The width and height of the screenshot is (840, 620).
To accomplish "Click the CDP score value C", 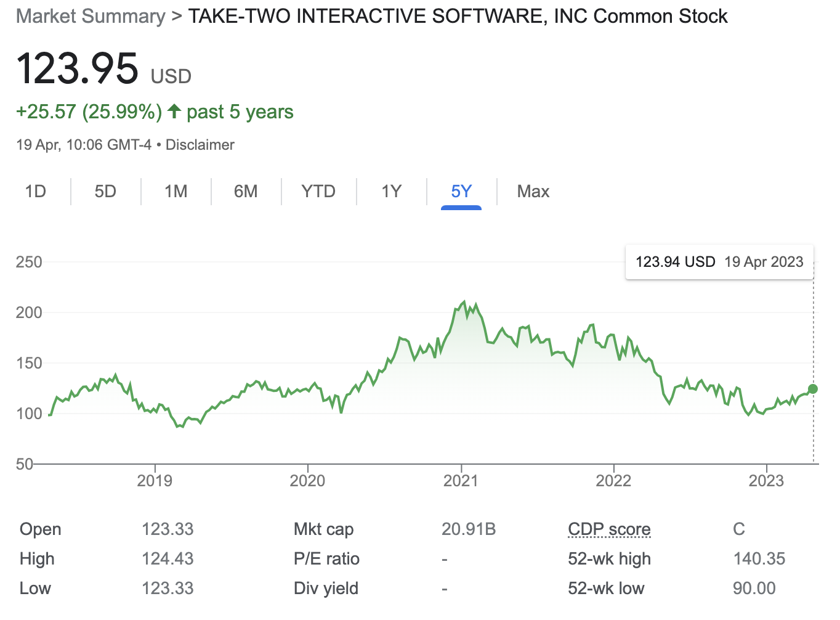I will (x=739, y=529).
